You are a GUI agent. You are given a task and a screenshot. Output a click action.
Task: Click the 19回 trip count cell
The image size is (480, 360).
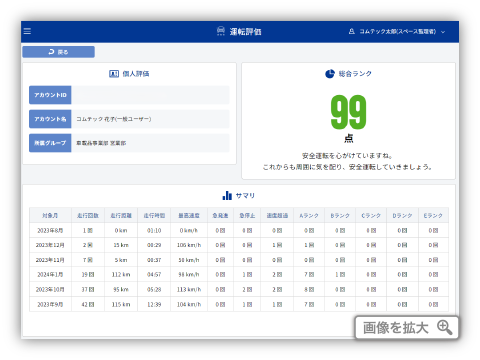point(88,275)
